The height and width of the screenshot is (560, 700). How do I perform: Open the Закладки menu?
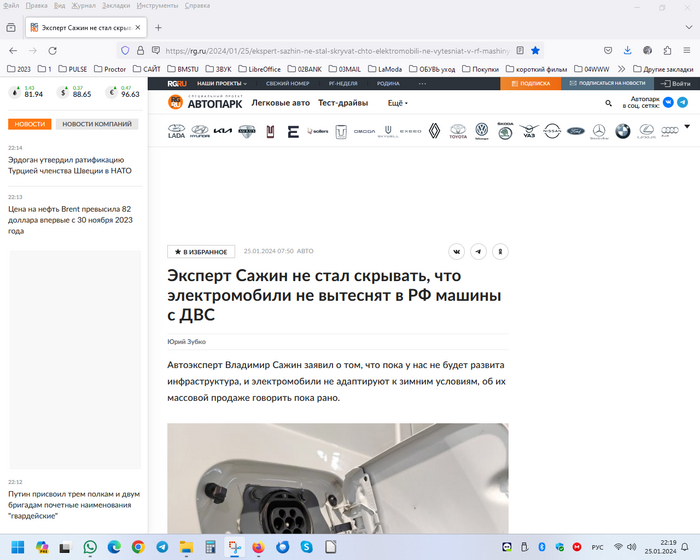116,6
